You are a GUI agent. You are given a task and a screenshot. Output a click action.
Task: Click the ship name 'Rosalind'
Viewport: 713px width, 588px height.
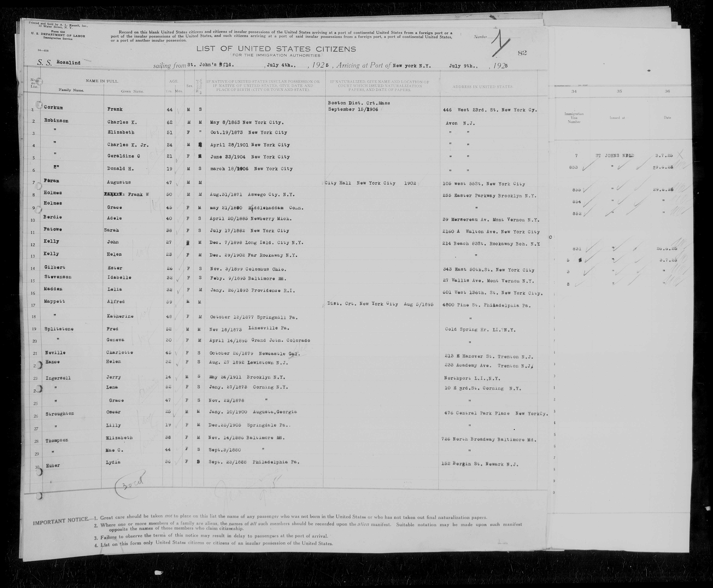pos(69,63)
